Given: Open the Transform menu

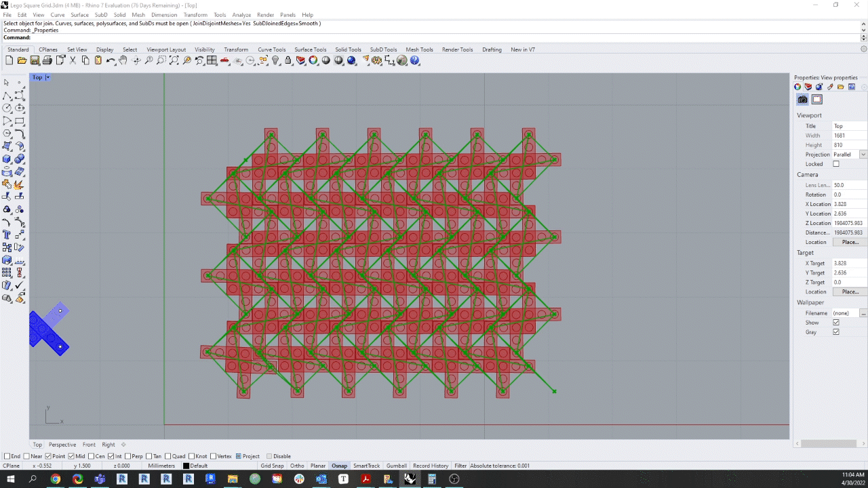Looking at the screenshot, I should 195,15.
